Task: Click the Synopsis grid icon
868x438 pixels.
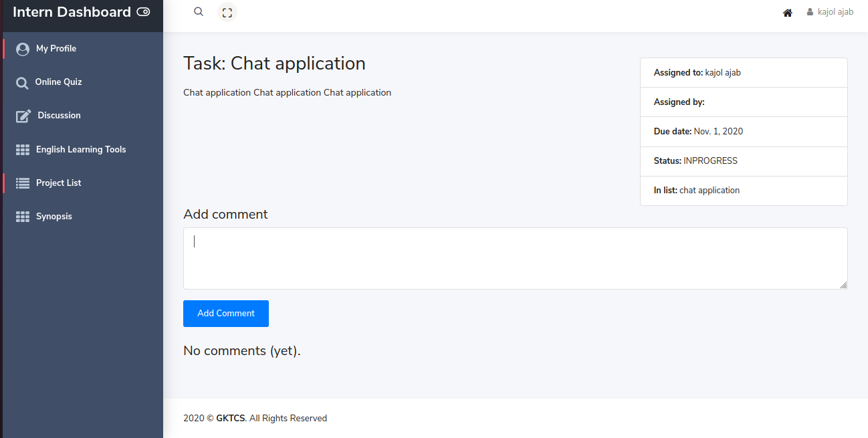Action: 23,217
